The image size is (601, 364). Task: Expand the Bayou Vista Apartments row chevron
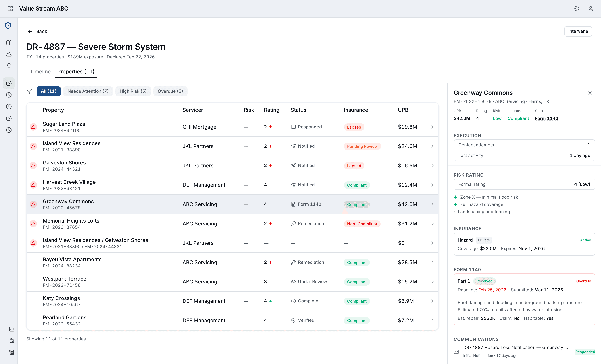(432, 262)
